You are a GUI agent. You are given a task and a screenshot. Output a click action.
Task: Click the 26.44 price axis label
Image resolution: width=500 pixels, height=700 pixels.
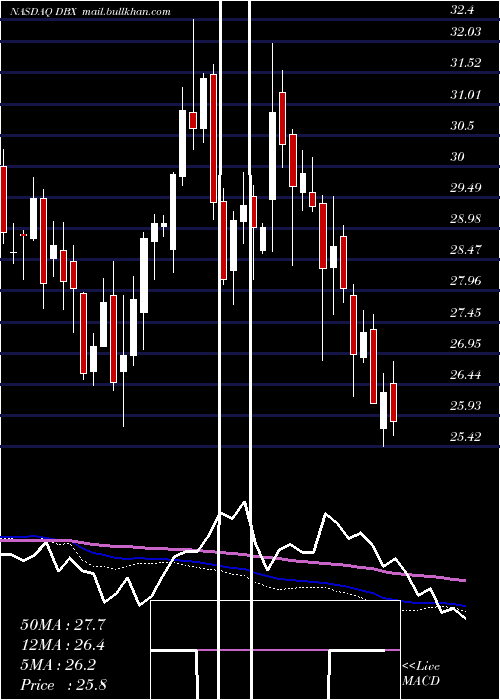coord(466,375)
